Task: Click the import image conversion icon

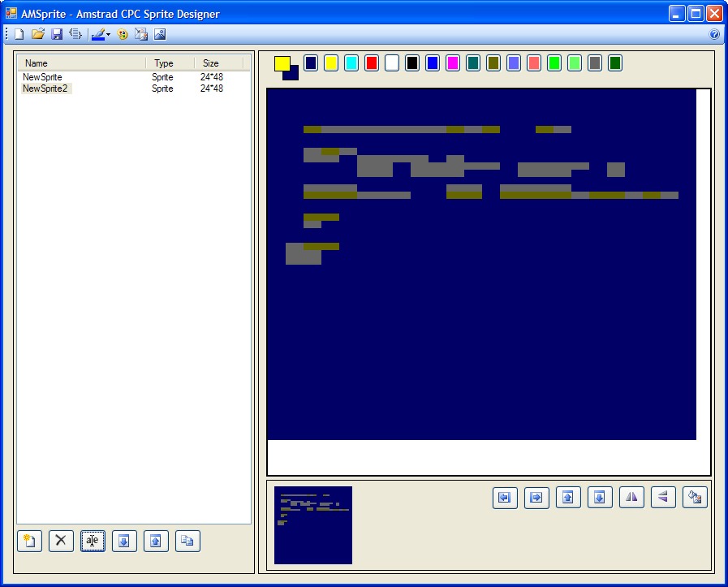Action: [x=140, y=34]
